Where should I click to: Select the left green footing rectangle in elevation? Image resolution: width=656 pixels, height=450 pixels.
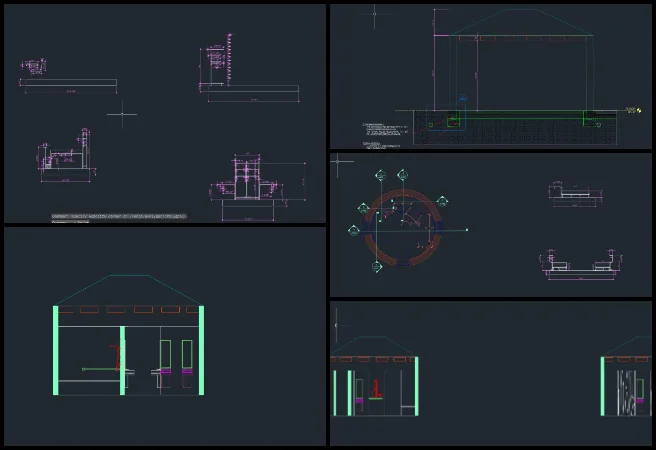454,120
